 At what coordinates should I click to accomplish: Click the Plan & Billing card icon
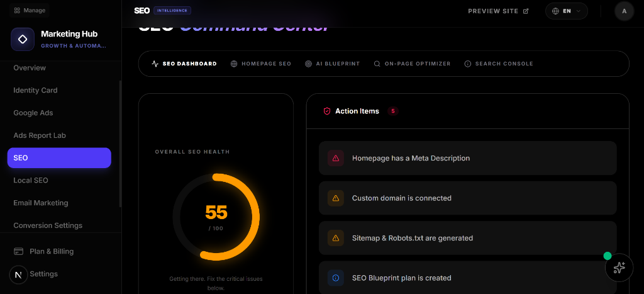click(18, 251)
